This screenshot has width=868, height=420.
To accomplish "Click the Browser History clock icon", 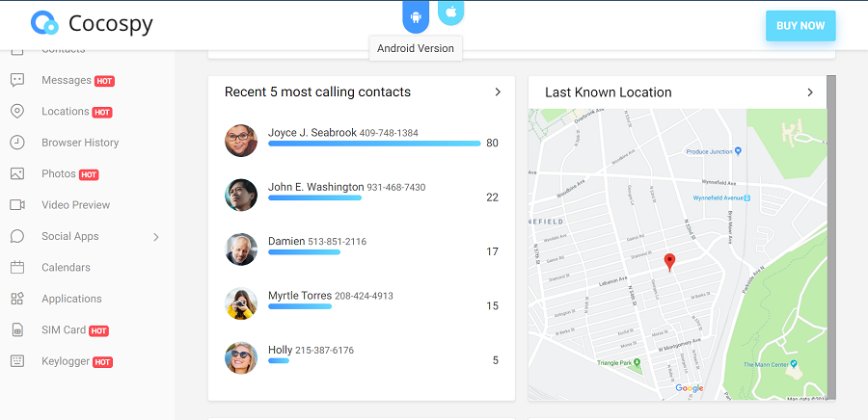I will point(17,143).
